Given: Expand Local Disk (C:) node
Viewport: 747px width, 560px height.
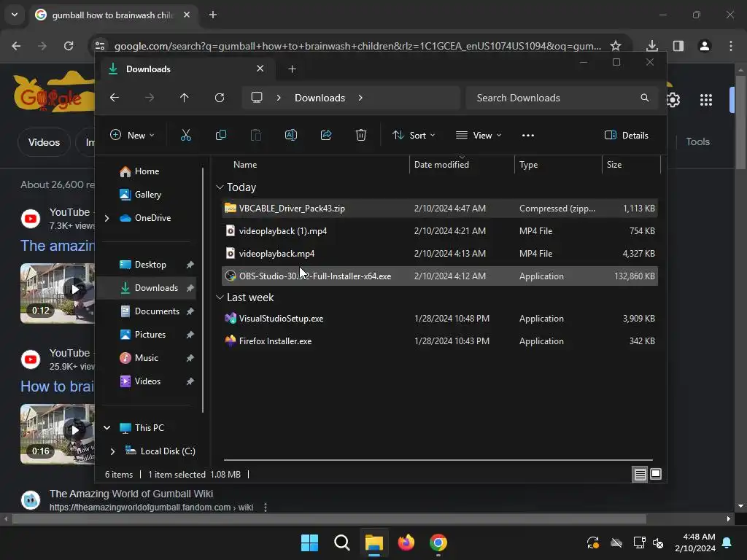Looking at the screenshot, I should pos(112,451).
